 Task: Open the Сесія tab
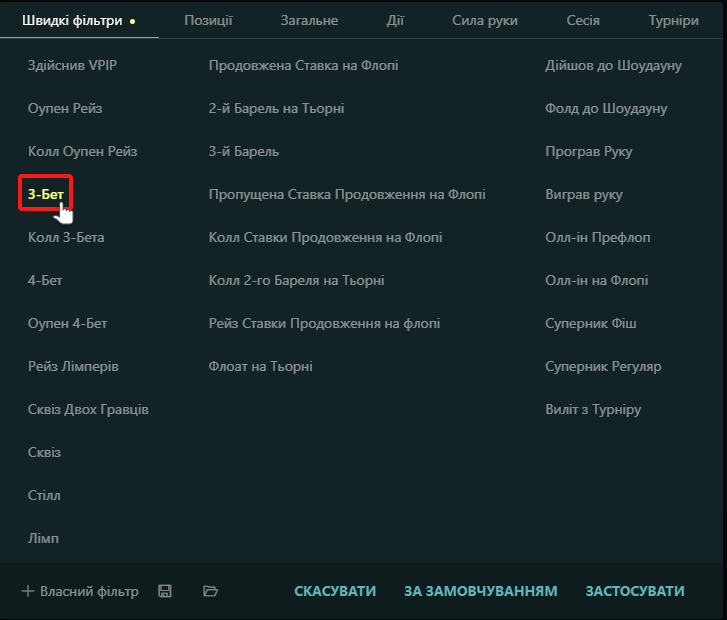[x=583, y=20]
